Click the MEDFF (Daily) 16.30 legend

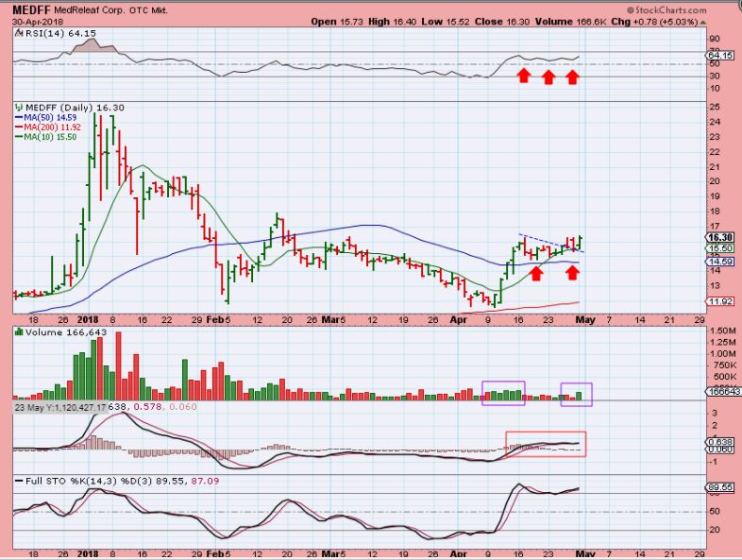[75, 108]
